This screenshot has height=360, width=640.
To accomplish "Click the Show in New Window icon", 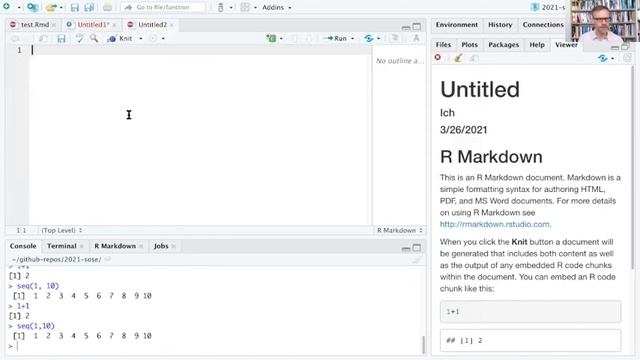I will 43,38.
